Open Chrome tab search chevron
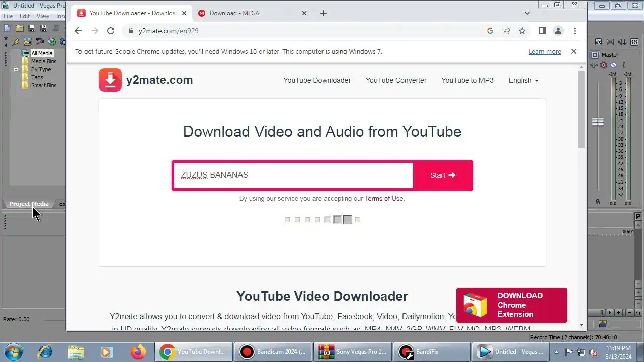 tap(527, 13)
